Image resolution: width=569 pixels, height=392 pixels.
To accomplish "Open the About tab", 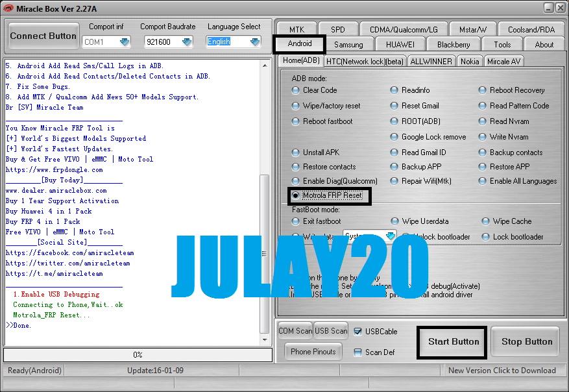I will (x=544, y=45).
